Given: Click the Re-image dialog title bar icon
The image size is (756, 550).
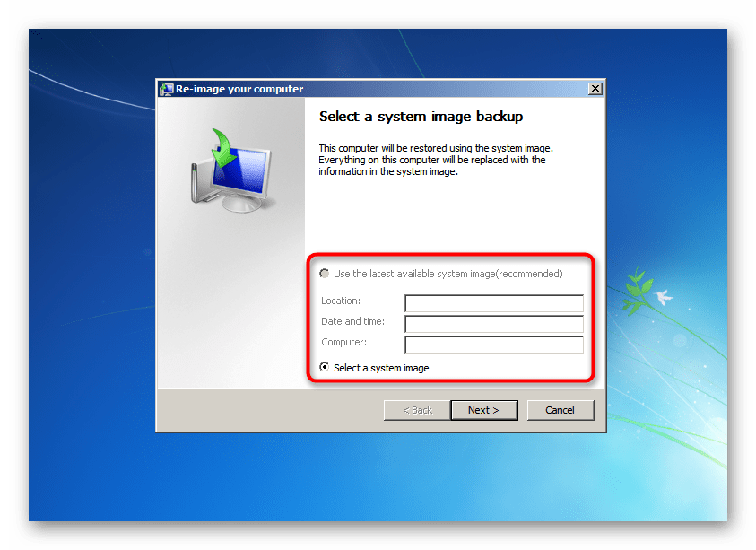Looking at the screenshot, I should [166, 89].
